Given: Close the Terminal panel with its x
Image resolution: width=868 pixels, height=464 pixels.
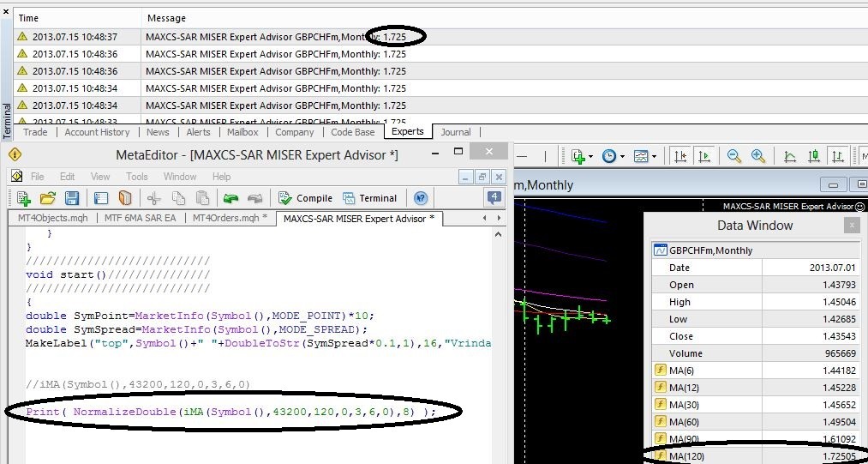Looking at the screenshot, I should point(6,11).
